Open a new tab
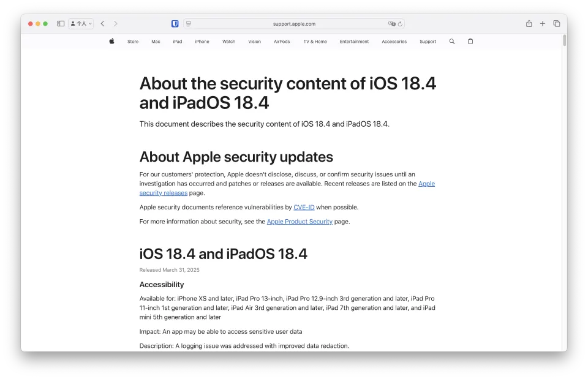Viewport: 588px width, 379px height. tap(543, 24)
